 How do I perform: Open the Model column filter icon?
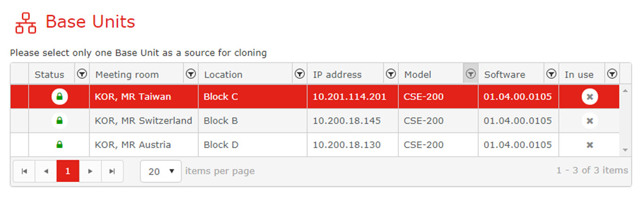tap(471, 74)
